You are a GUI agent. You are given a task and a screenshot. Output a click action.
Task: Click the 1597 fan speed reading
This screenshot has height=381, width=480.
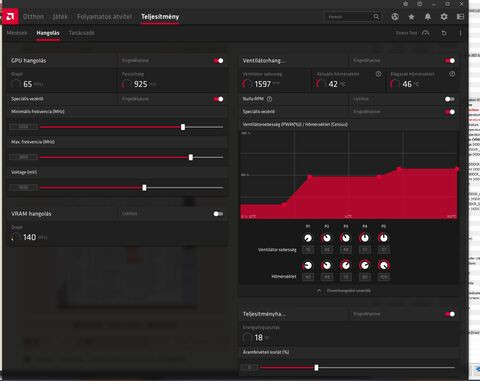pyautogui.click(x=263, y=84)
